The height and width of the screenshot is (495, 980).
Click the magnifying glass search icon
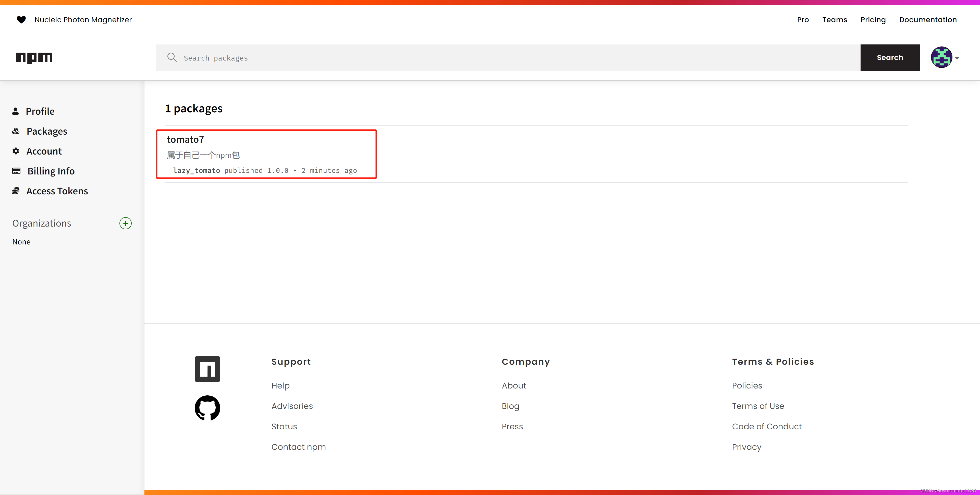tap(172, 57)
